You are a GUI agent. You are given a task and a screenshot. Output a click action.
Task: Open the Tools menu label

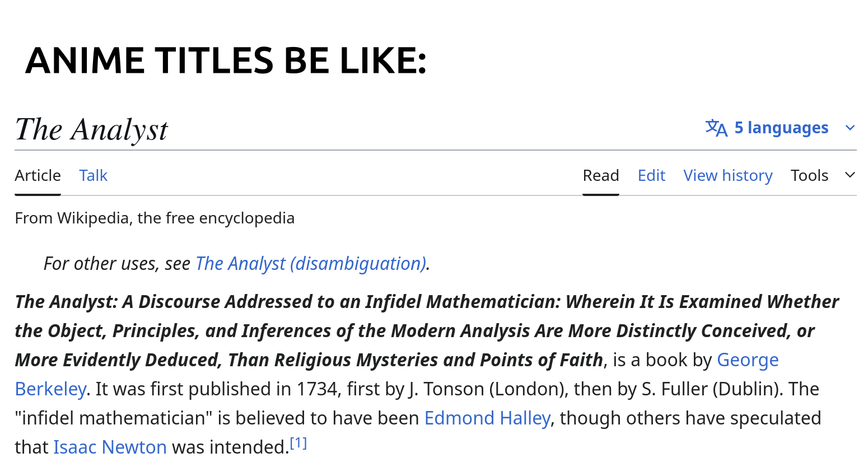tap(809, 176)
